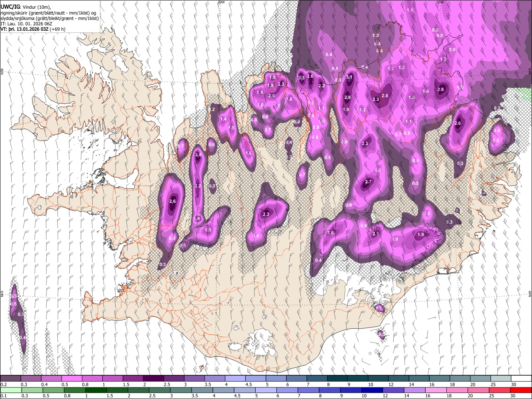532x399 pixels.
Task: Click the 3.1 precipitation value on map
Action: pyautogui.click(x=349, y=77)
